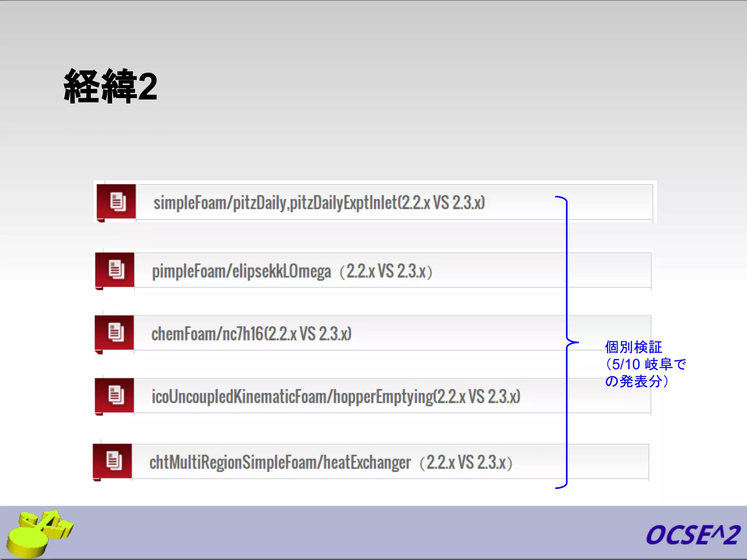Open icoUncoupledKinematicFoam/hopperEmptying link
The width and height of the screenshot is (747, 560).
[336, 397]
